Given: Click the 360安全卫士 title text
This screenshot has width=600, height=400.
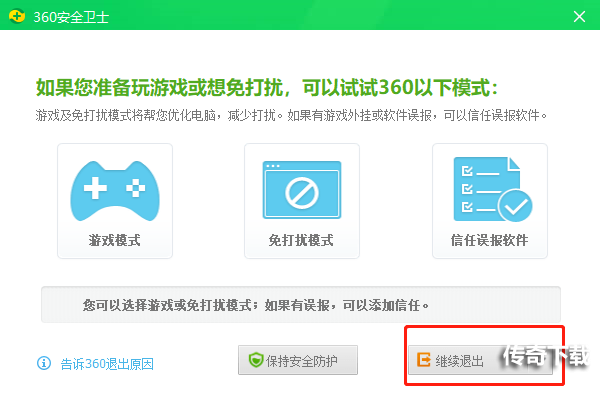Looking at the screenshot, I should click(71, 17).
